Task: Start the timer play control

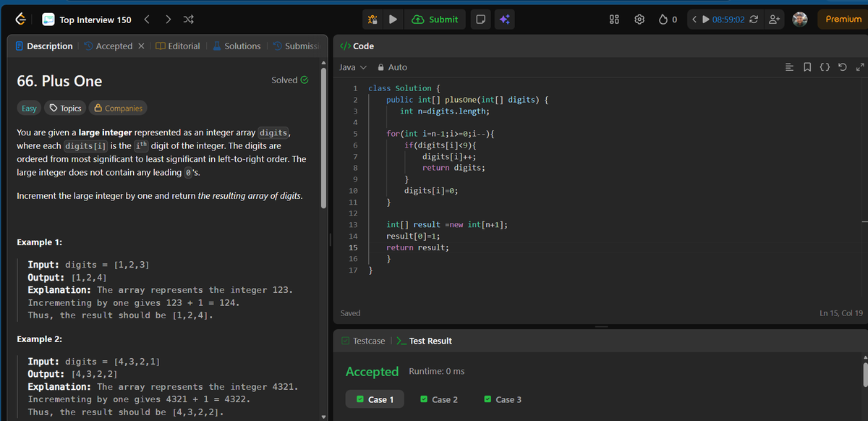Action: click(705, 20)
